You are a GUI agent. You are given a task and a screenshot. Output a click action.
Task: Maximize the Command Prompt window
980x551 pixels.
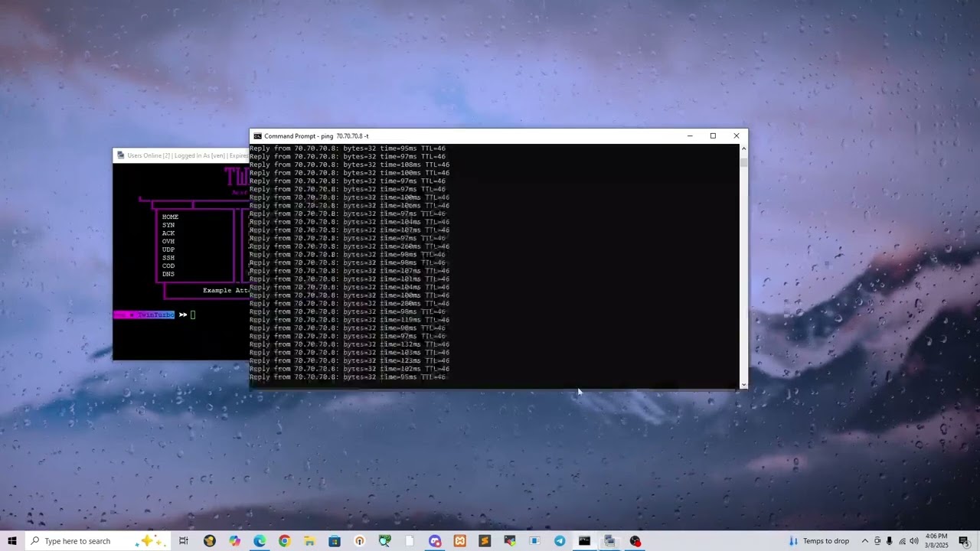pyautogui.click(x=713, y=136)
